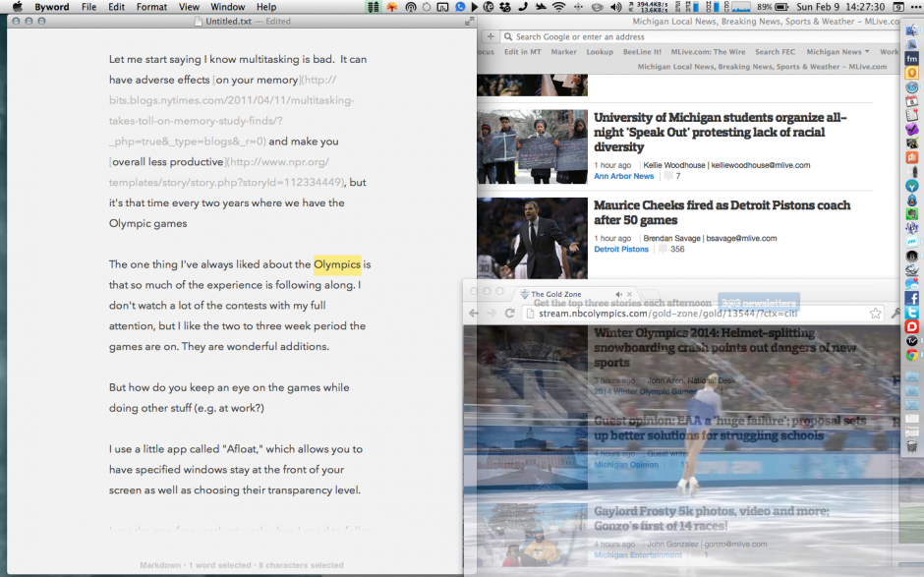
Task: Close the Gold Zone tab
Action: click(x=629, y=294)
